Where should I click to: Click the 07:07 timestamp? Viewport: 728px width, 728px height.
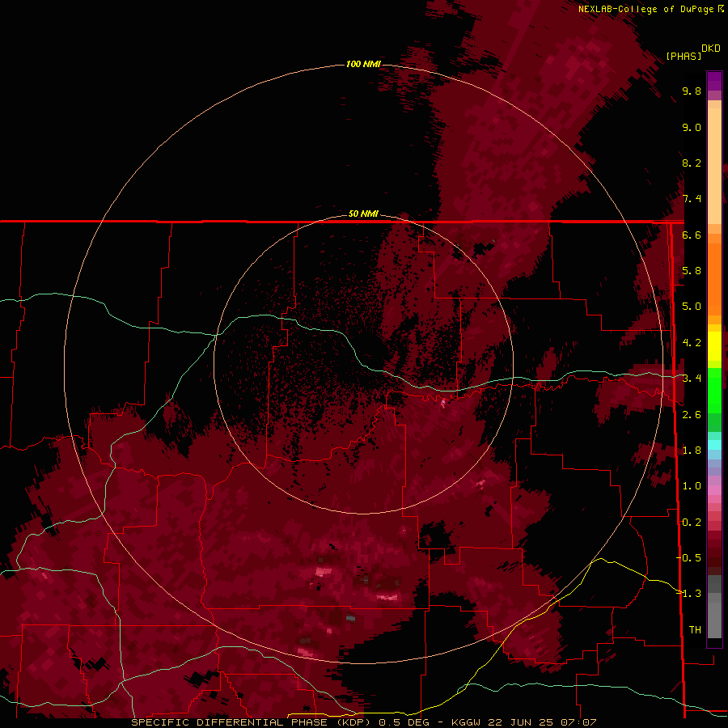point(578,722)
